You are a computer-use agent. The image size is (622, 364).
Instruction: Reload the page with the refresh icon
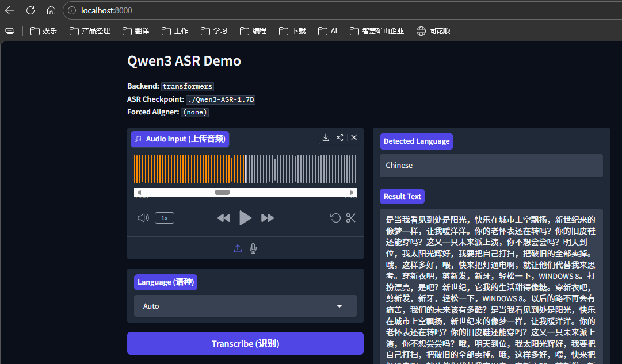point(30,10)
